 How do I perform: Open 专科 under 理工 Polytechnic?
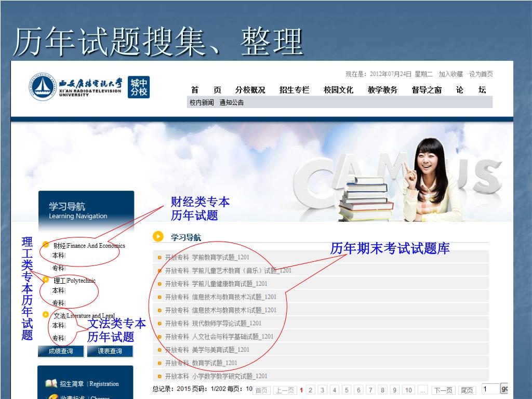[x=58, y=303]
